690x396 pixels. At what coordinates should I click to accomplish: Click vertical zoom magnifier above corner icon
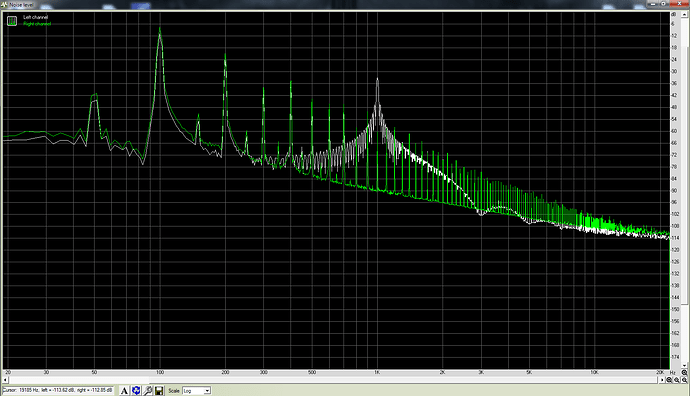[x=685, y=373]
